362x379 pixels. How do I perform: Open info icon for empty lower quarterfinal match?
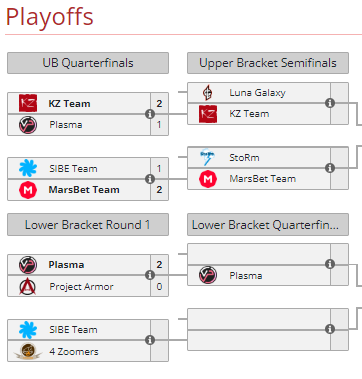click(330, 329)
